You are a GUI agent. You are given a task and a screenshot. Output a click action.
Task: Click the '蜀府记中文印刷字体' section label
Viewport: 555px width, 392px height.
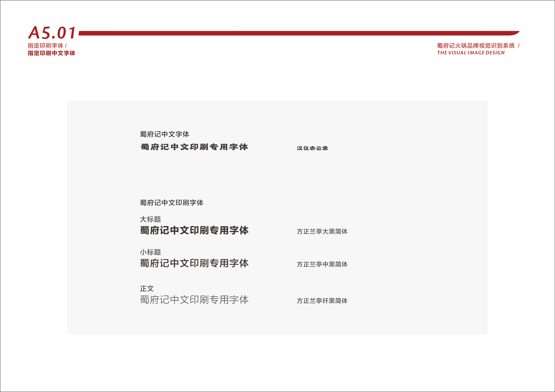pos(172,202)
